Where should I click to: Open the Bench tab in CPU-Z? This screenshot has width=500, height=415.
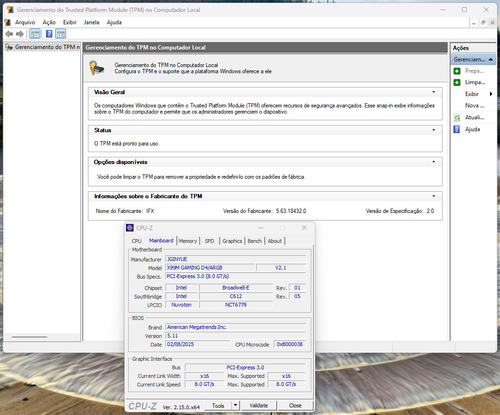tap(255, 241)
